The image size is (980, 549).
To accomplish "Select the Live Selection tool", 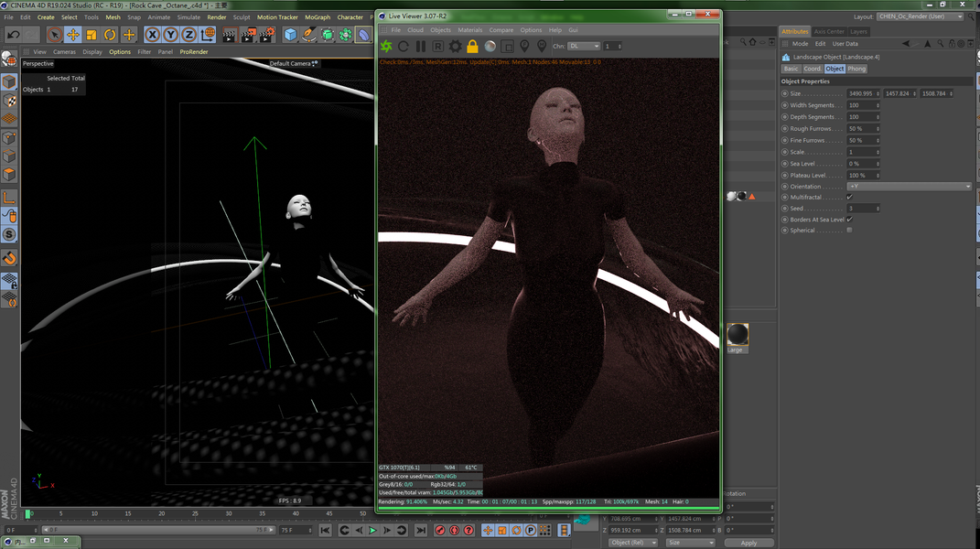I will point(54,35).
